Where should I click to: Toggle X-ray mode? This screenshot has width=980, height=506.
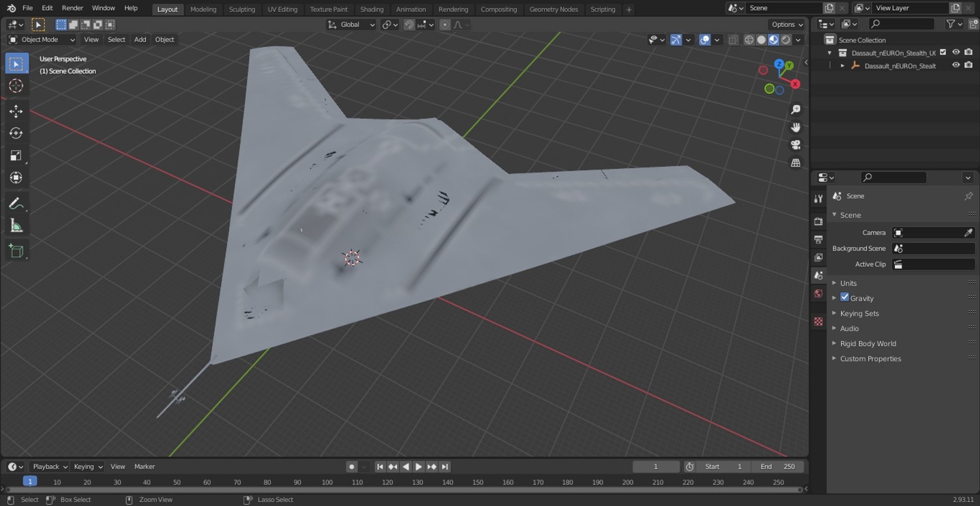coord(733,40)
